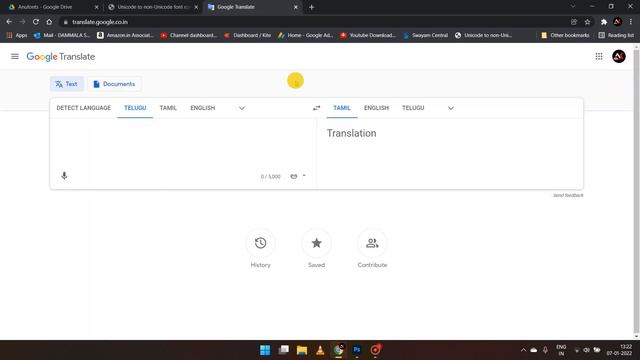
Task: Click the Send feedback link
Action: click(568, 195)
